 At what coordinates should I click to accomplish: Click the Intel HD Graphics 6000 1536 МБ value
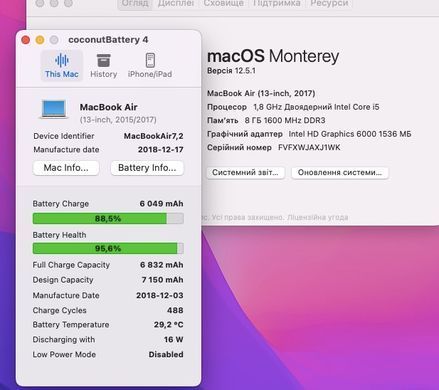(x=350, y=134)
